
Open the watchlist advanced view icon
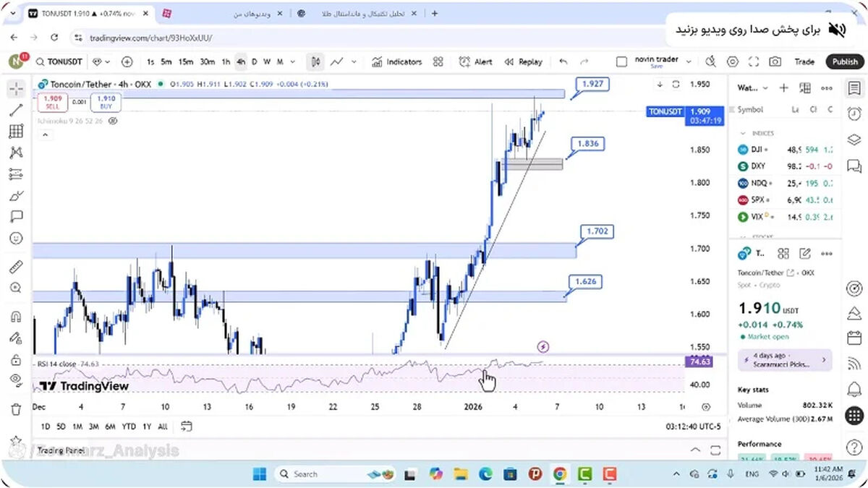[x=805, y=88]
